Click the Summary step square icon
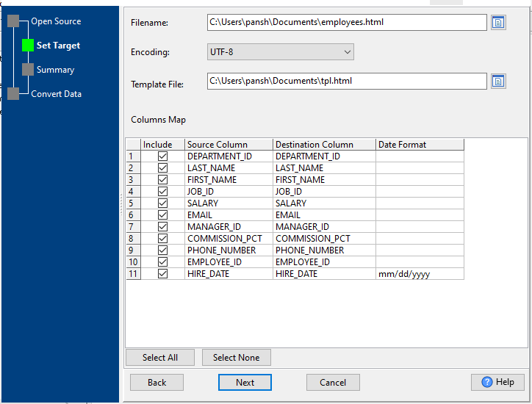Viewport: 532px width, 404px height. point(28,70)
